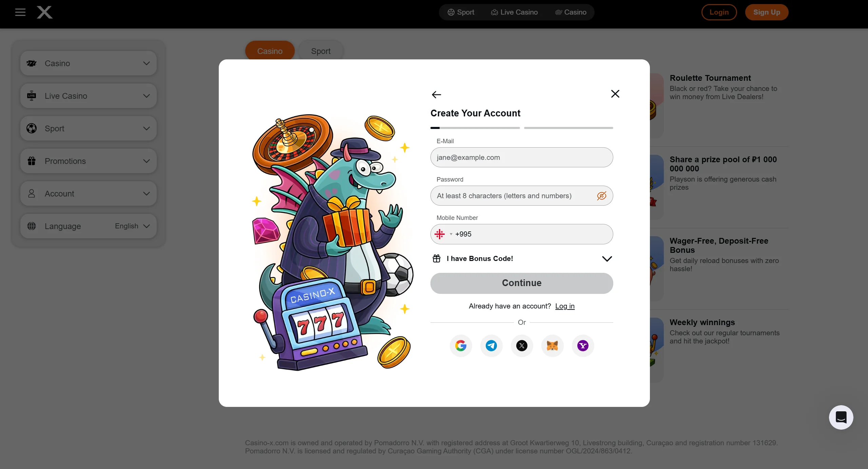Follow the Log in link
Screen dimensions: 868x469
click(565, 306)
